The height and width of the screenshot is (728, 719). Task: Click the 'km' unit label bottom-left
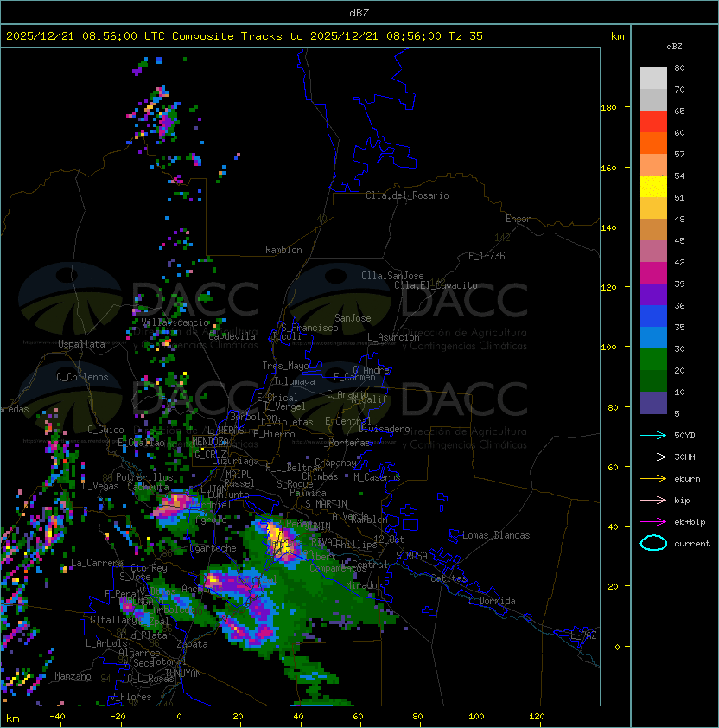click(x=13, y=718)
